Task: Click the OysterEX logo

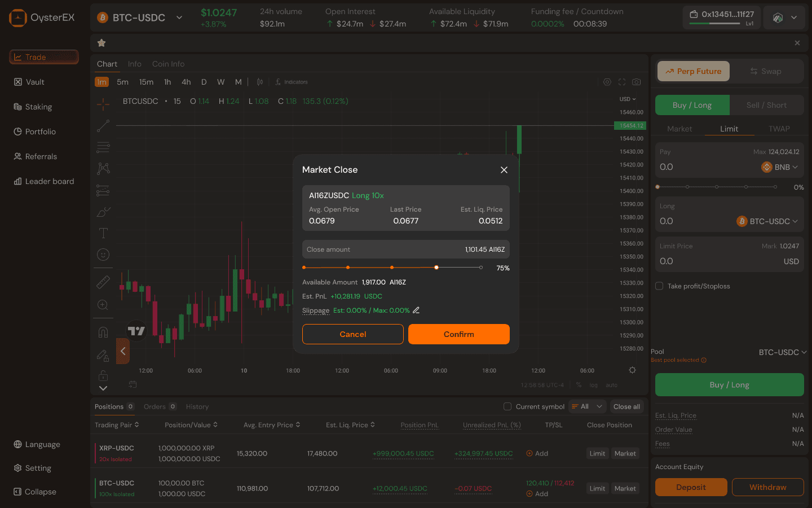Action: (42, 17)
